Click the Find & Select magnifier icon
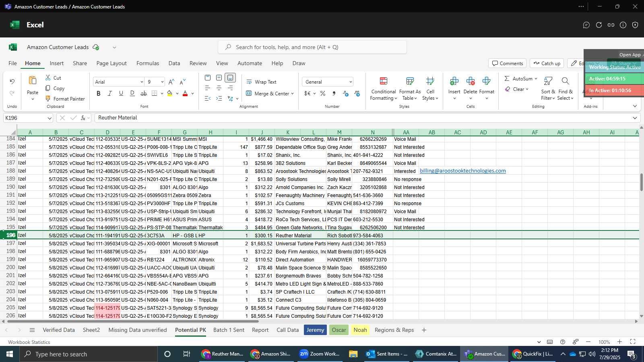Image resolution: width=644 pixels, height=362 pixels. [x=565, y=81]
